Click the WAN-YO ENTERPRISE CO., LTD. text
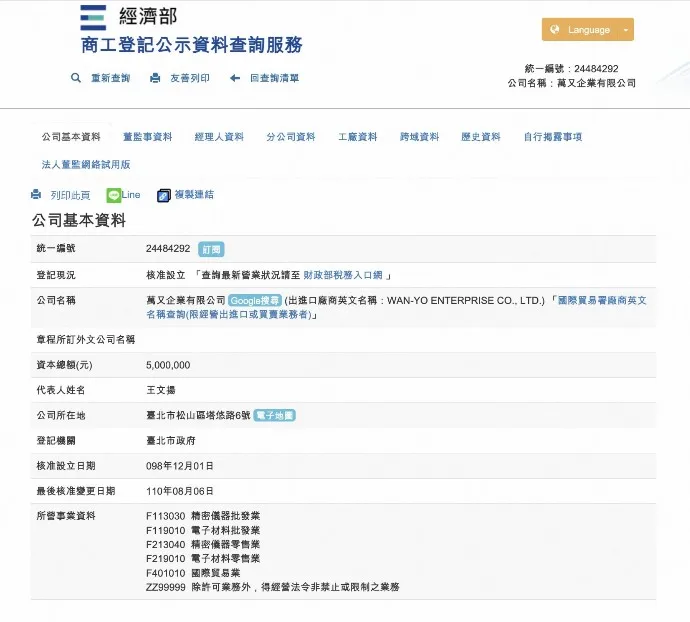 coord(464,301)
